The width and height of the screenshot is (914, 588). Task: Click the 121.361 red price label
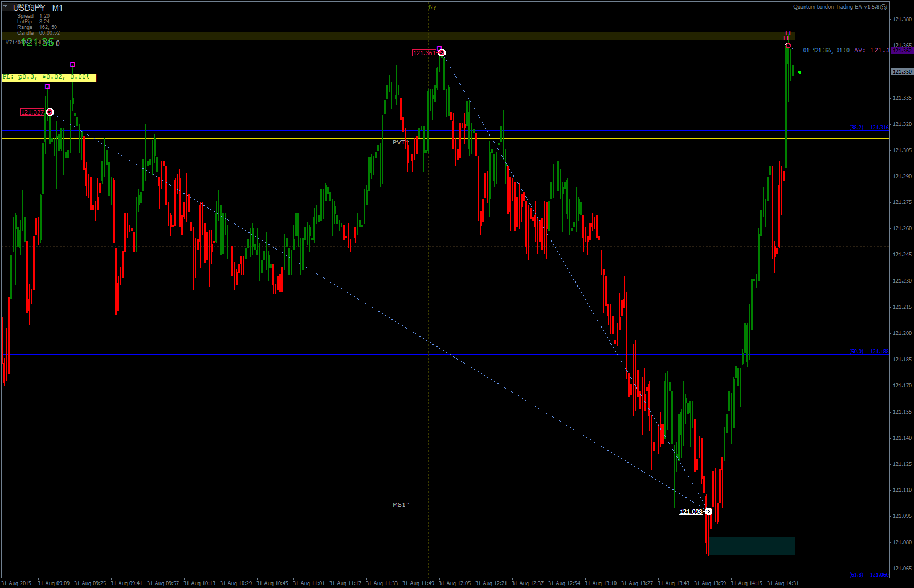(424, 53)
